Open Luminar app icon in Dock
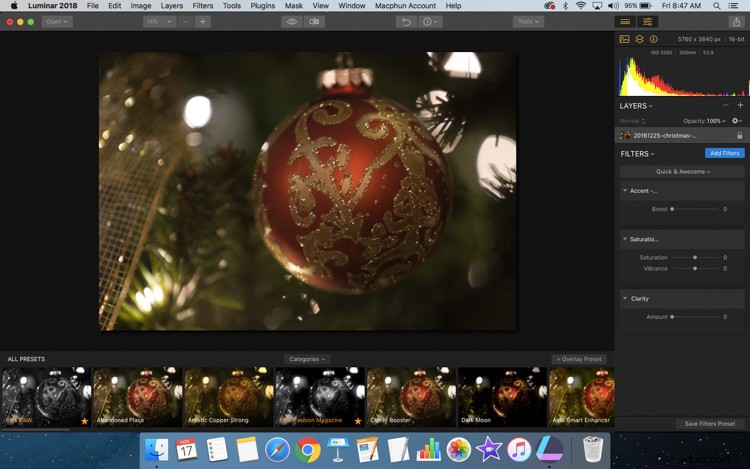Viewport: 750px width, 469px height. click(549, 449)
